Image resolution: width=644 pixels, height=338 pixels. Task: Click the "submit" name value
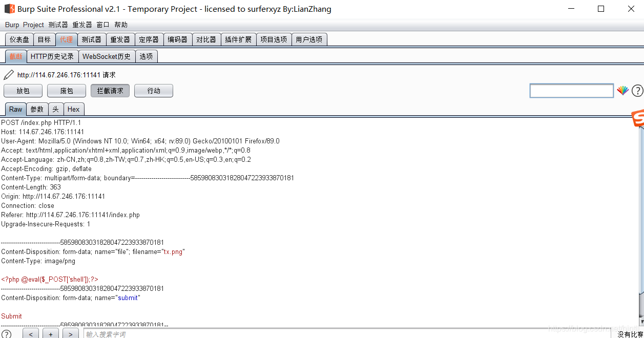tap(128, 298)
